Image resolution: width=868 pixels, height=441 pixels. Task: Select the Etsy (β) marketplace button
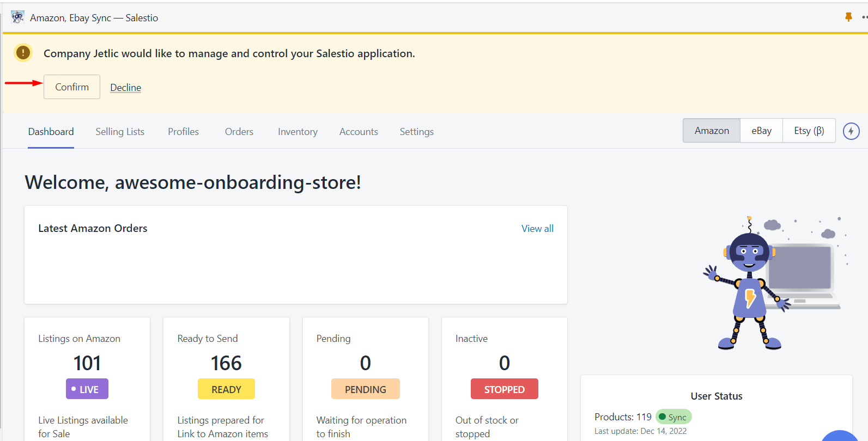point(809,131)
